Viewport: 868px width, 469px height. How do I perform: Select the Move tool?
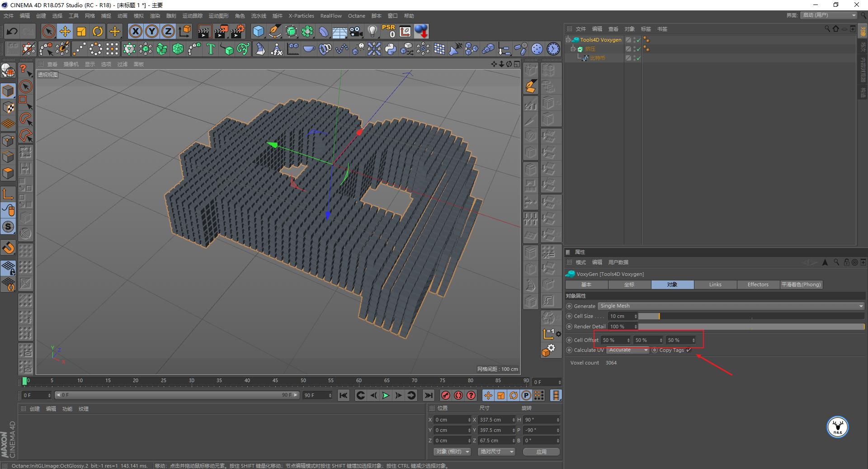coord(65,31)
